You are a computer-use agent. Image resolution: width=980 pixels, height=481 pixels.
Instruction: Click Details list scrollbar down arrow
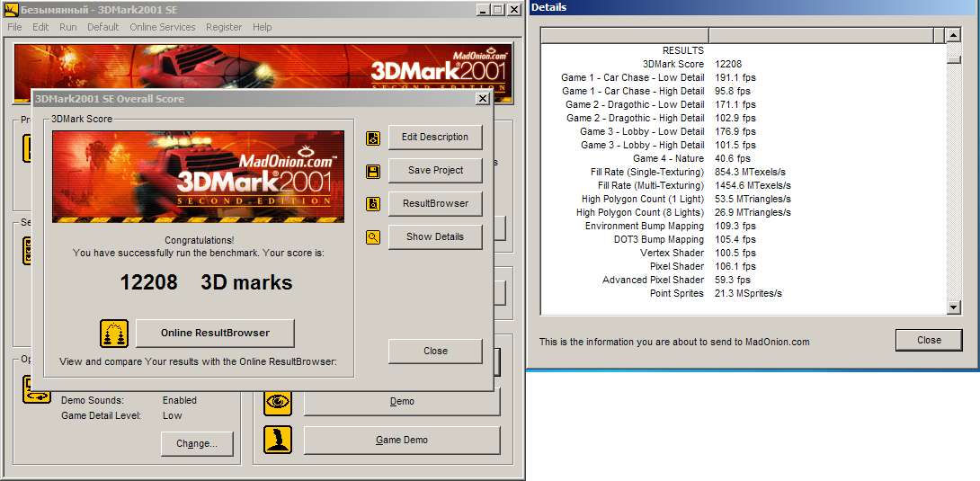coord(953,307)
